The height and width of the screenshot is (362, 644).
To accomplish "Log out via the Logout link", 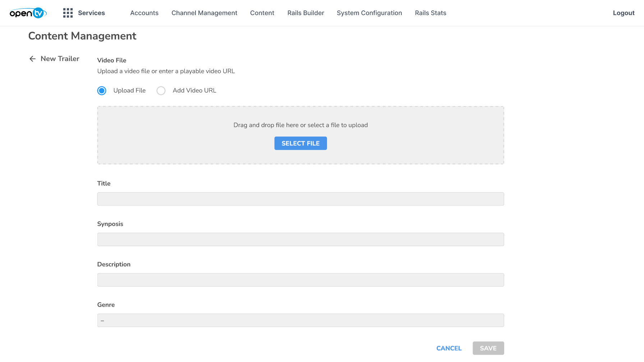I will [624, 13].
